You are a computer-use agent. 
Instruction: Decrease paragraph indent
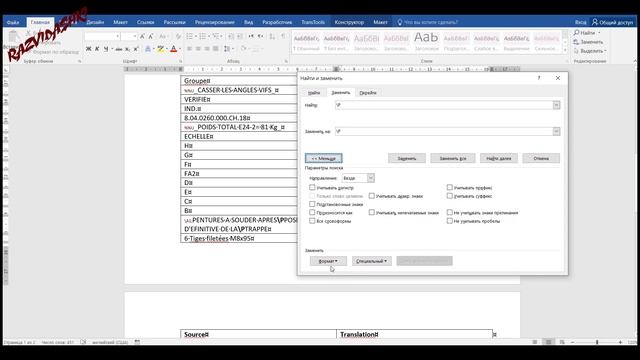231,36
